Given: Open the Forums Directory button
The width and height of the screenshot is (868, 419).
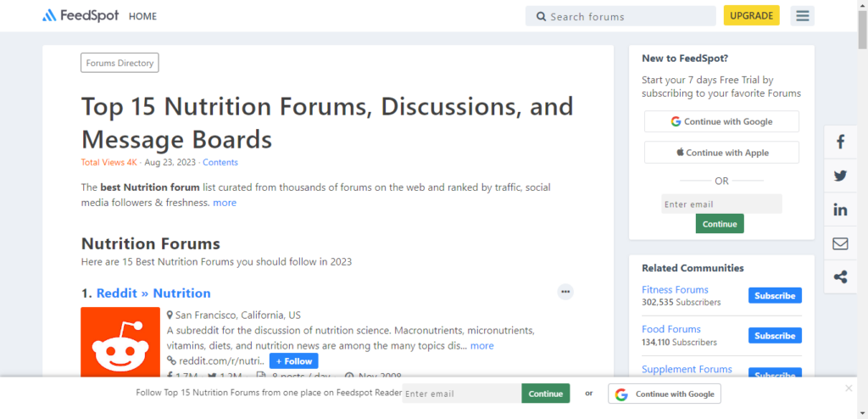Looking at the screenshot, I should [x=120, y=63].
